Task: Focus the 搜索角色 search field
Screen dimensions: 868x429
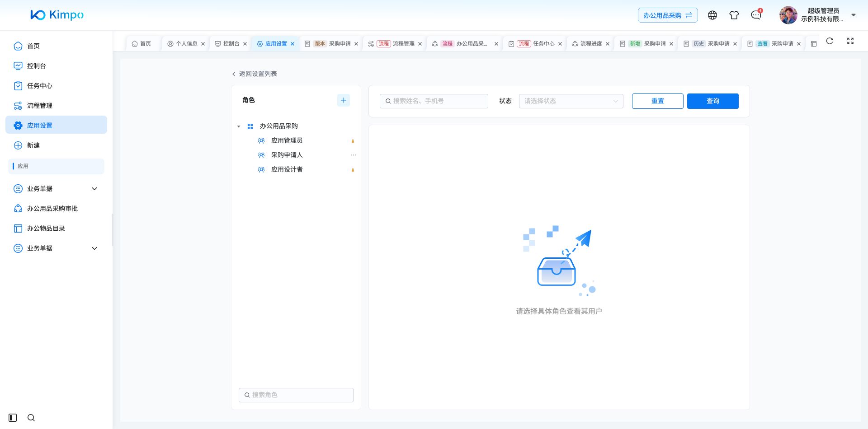Action: [x=296, y=395]
